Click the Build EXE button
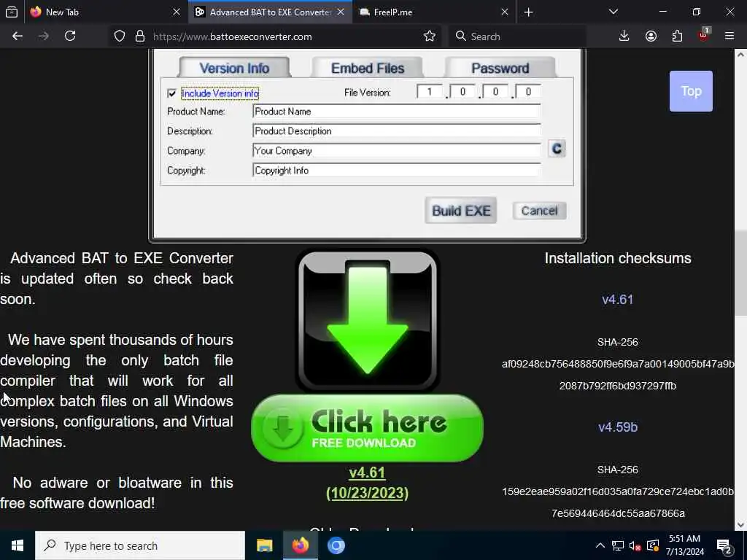Image resolution: width=747 pixels, height=560 pixels. click(x=461, y=211)
